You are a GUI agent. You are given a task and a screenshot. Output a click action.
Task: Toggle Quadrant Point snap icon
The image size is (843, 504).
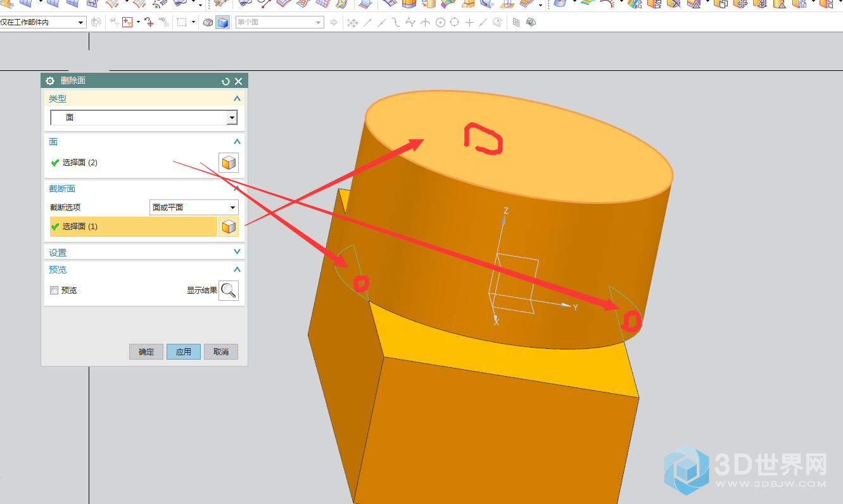coord(455,23)
